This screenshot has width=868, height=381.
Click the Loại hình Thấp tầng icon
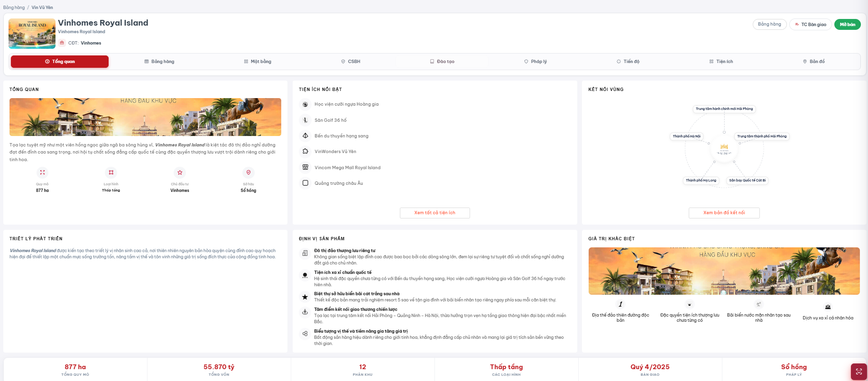(x=111, y=172)
